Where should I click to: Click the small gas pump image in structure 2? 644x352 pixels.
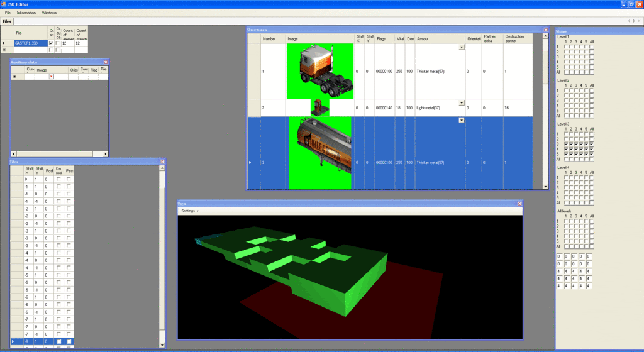(x=319, y=107)
